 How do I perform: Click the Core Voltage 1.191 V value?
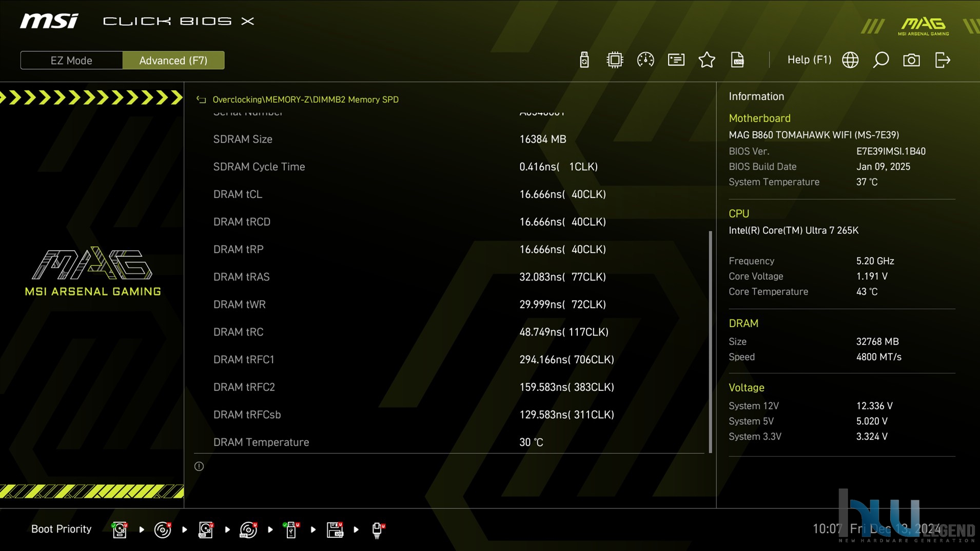coord(872,277)
